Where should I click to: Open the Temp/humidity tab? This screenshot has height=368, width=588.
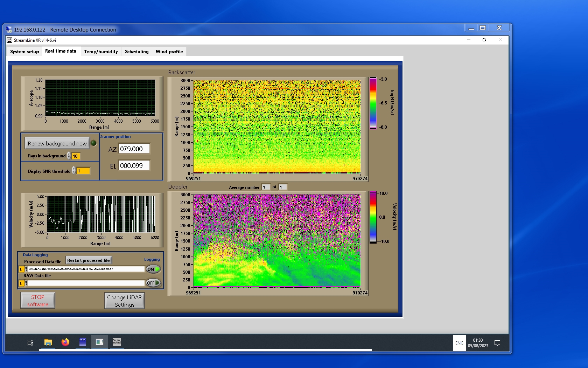pyautogui.click(x=101, y=52)
